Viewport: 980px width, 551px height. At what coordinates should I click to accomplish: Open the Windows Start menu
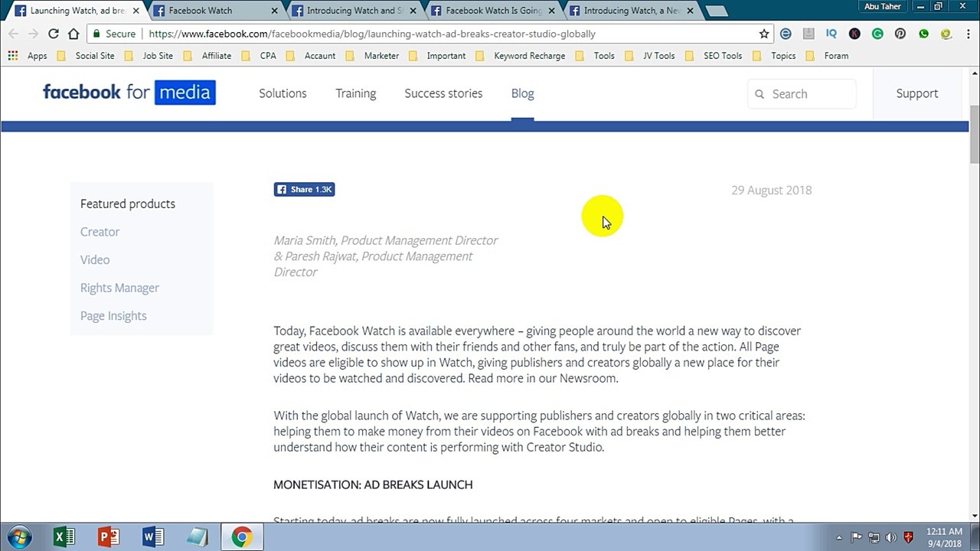point(19,537)
